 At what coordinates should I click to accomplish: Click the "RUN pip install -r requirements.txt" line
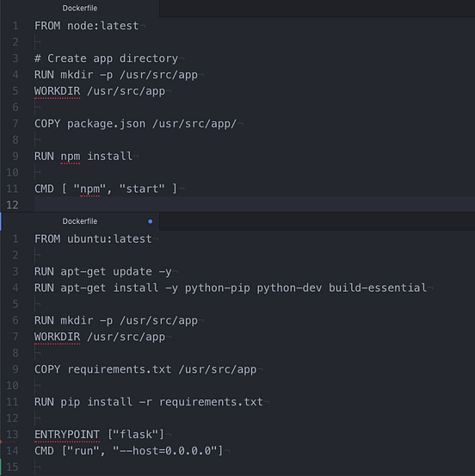click(x=149, y=402)
